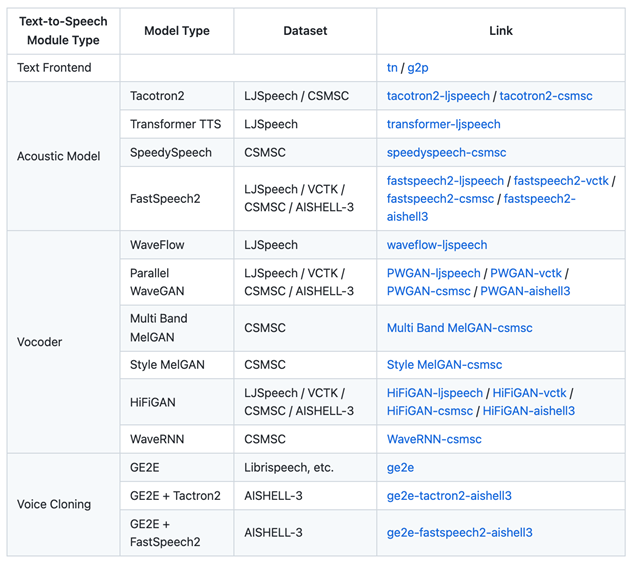Click the fastspeech2-ljspeech link
The image size is (635, 564).
click(x=445, y=181)
